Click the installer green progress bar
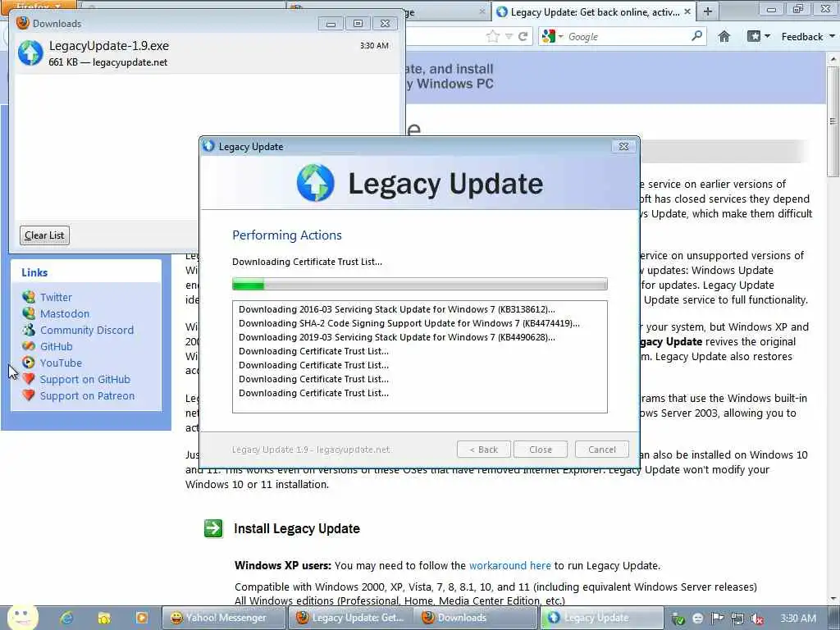 click(x=419, y=284)
